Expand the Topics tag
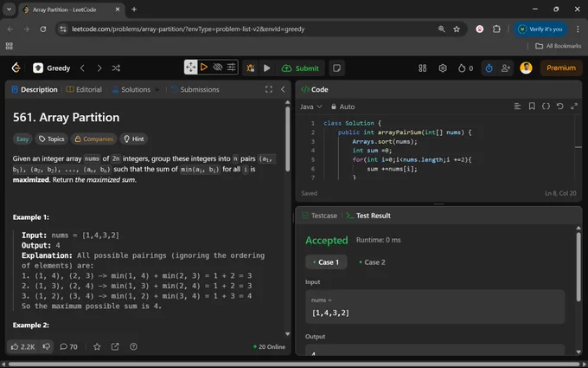The image size is (588, 368). pos(52,139)
